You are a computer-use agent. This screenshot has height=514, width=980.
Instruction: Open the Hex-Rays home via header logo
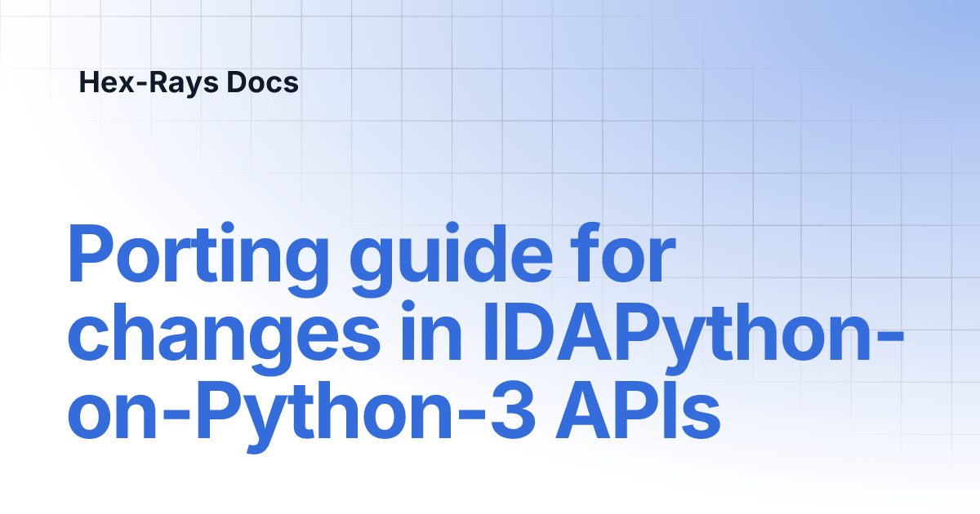[189, 82]
